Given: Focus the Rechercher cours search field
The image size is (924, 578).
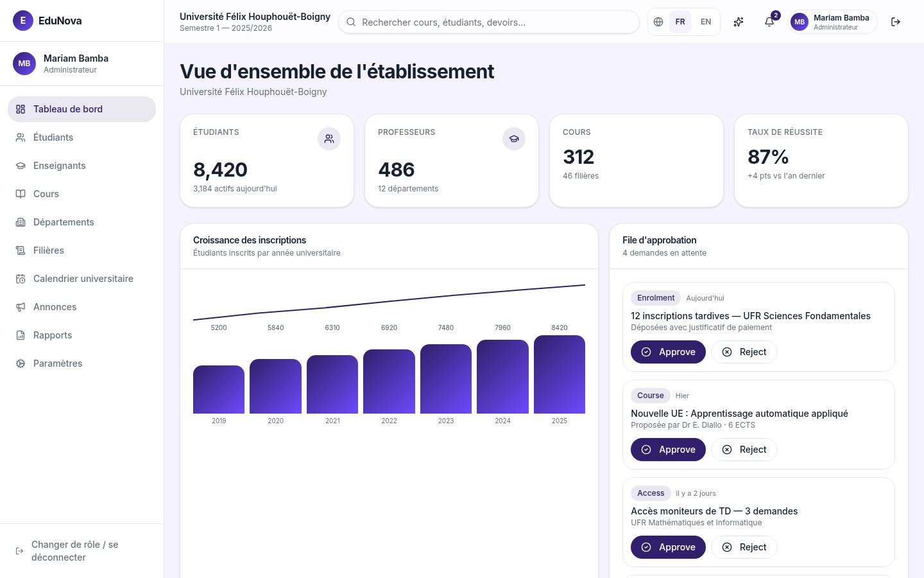Looking at the screenshot, I should 489,22.
